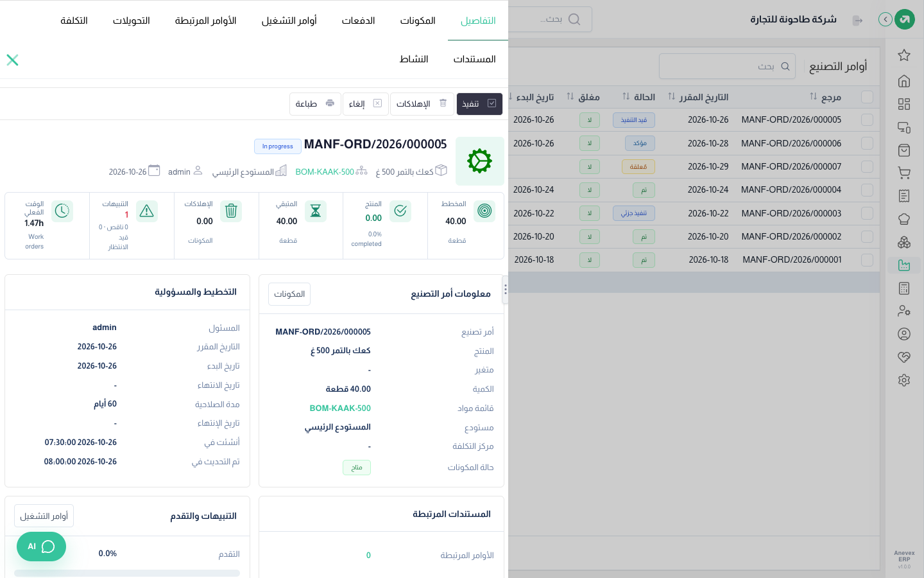Click the actual time clock icon

(62, 211)
